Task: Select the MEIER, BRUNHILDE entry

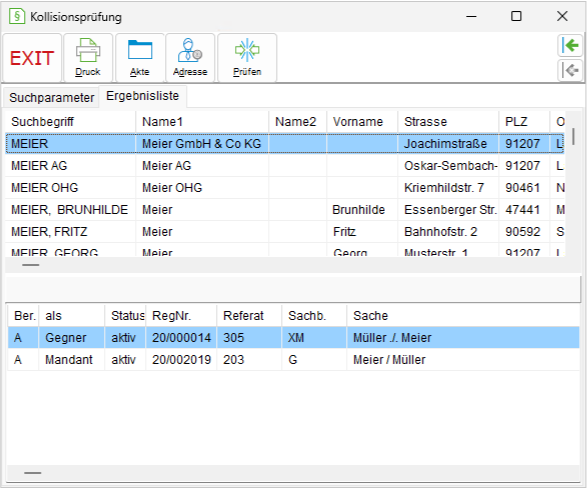Action: [285, 210]
